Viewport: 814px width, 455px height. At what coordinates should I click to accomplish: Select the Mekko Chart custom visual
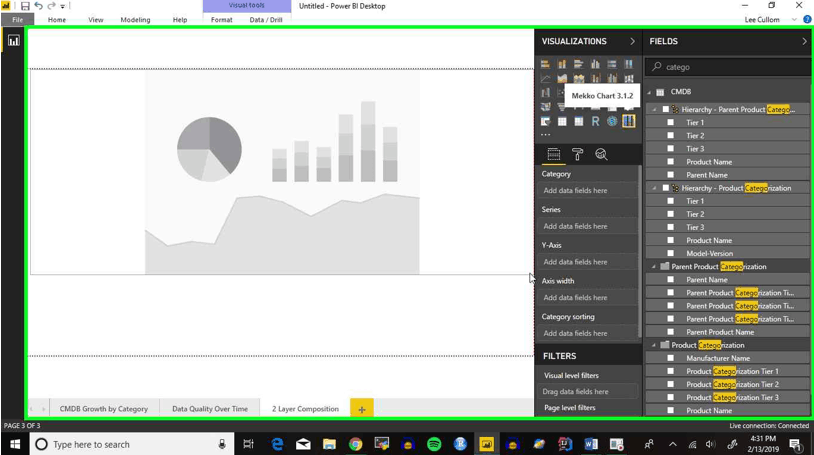(628, 122)
